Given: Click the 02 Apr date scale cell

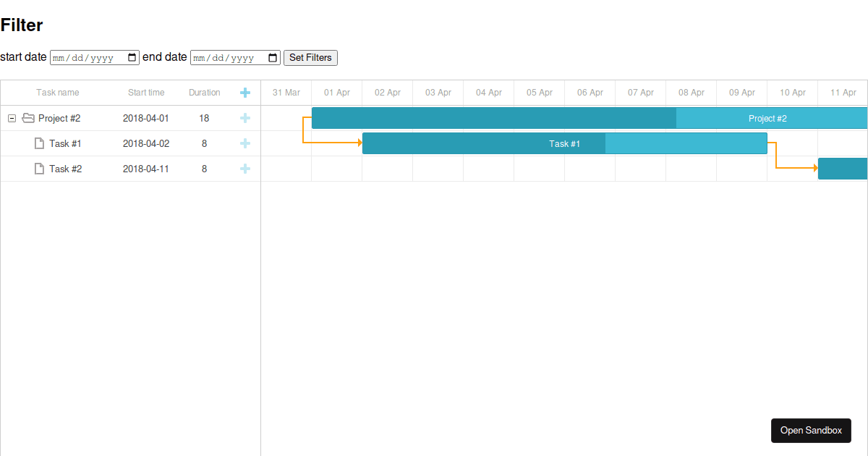Looking at the screenshot, I should [x=388, y=93].
